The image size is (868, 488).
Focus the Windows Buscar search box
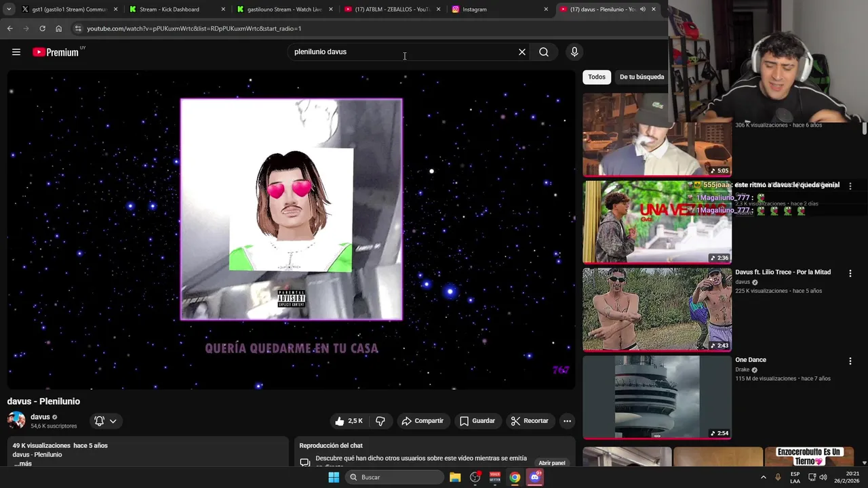click(395, 477)
